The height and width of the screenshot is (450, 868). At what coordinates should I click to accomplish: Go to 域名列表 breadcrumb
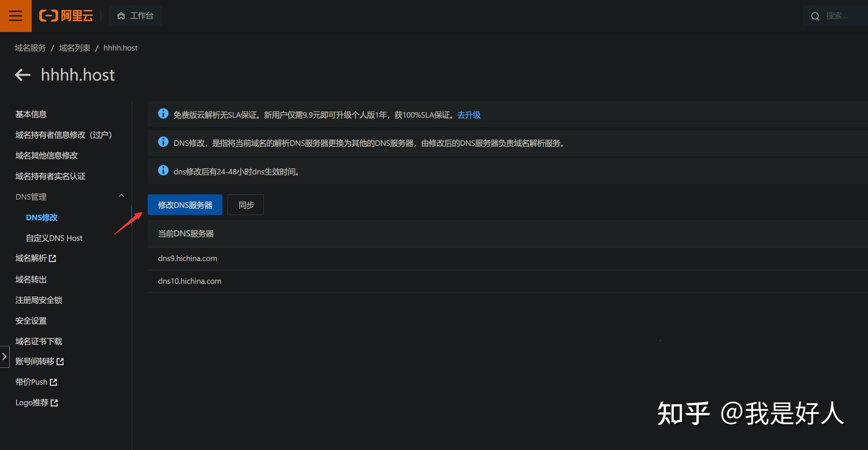75,48
